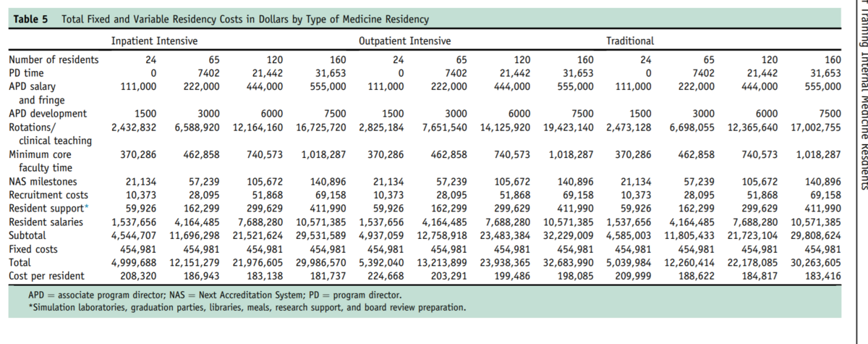Select the "Resident support*" row label
This screenshot has width=868, height=344.
tap(48, 208)
